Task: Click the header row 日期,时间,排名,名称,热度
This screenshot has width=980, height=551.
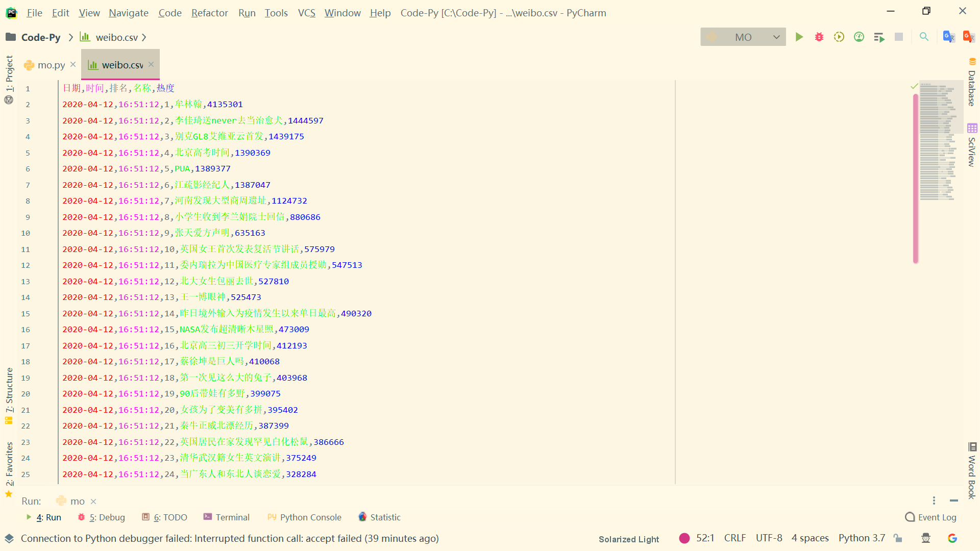Action: pyautogui.click(x=118, y=88)
